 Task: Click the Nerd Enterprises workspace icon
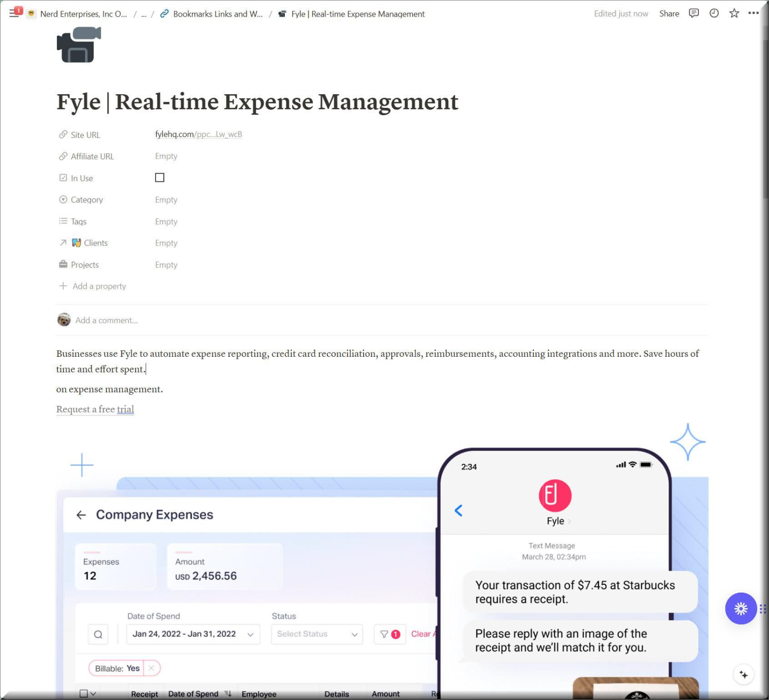tap(31, 14)
